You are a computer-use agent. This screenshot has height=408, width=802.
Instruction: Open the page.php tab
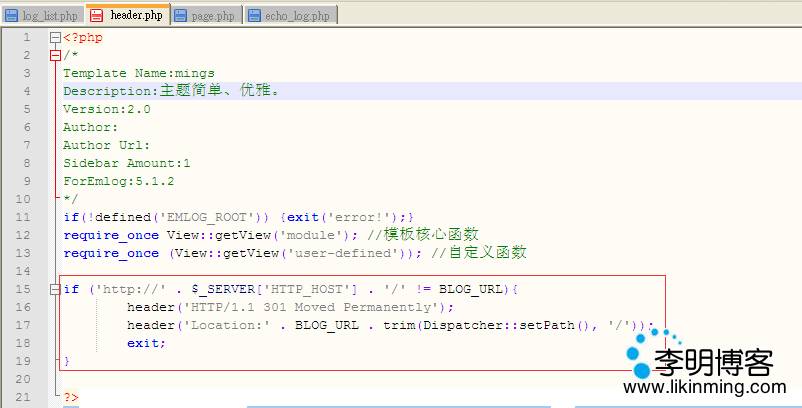[x=211, y=15]
